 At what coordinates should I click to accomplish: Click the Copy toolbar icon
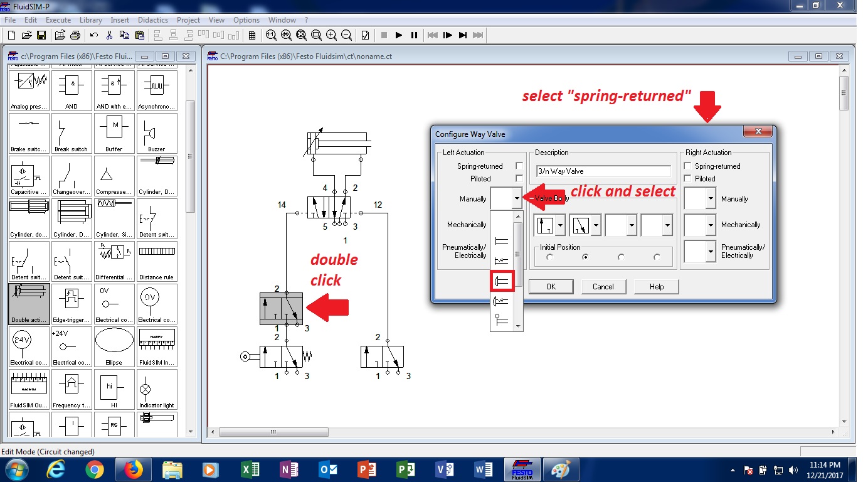124,35
